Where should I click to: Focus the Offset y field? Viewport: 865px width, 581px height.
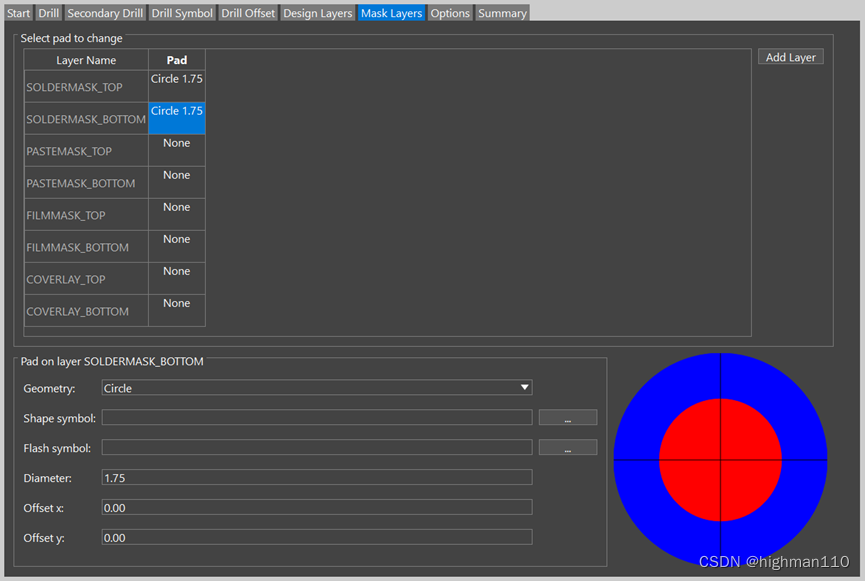pyautogui.click(x=317, y=538)
